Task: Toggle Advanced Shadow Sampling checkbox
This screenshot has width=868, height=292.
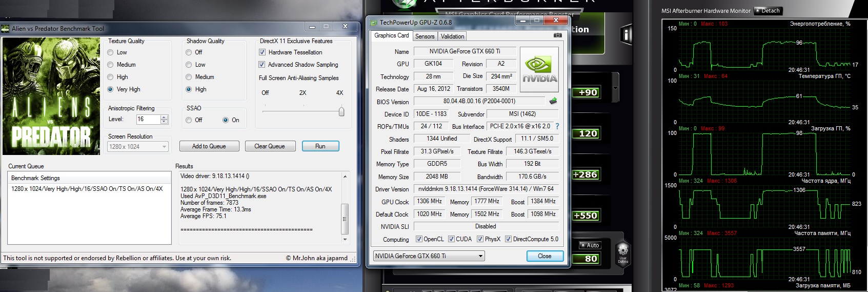Action: tap(262, 65)
